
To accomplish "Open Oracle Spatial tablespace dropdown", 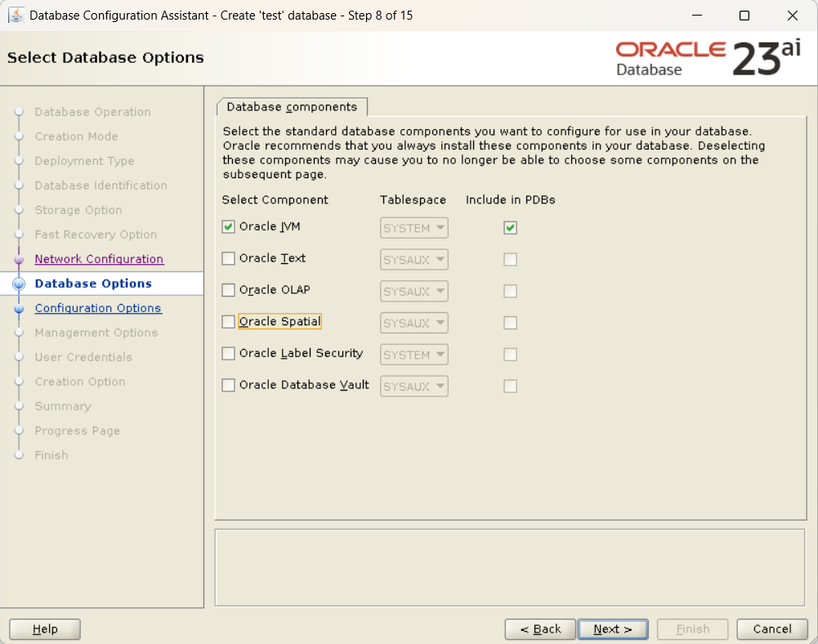I will pos(413,323).
